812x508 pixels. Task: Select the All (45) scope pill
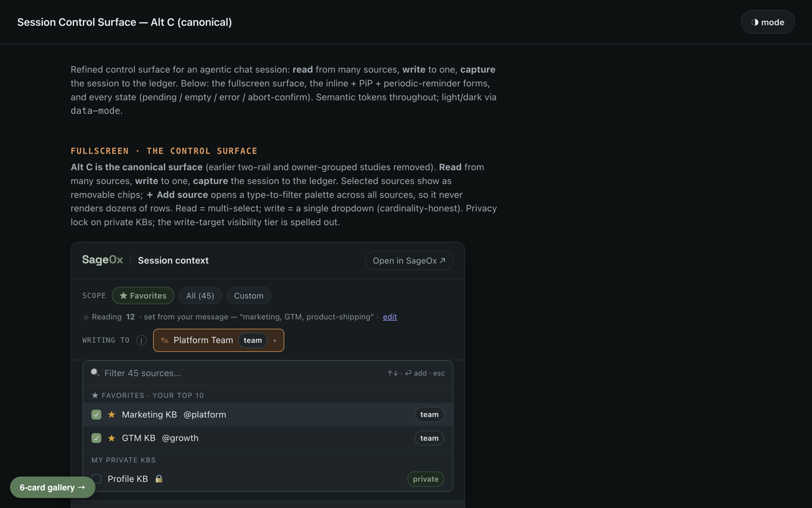pos(200,296)
